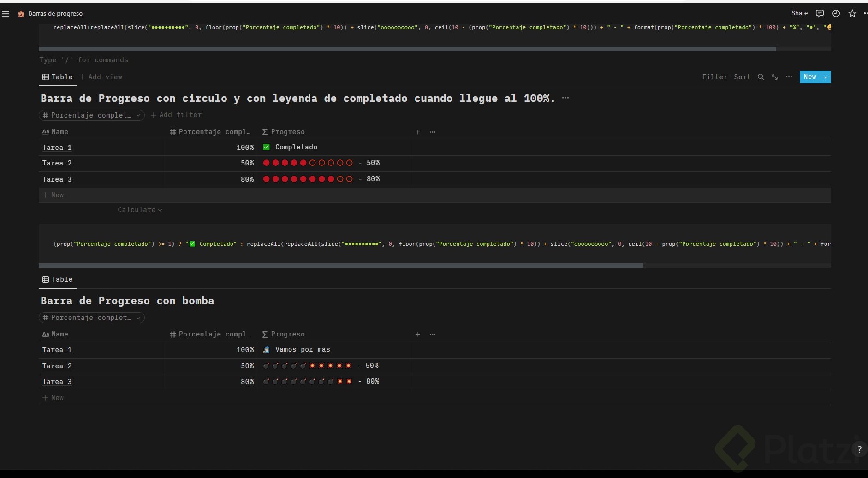Open the Tarea 2 page link
The image size is (868, 478).
coord(57,163)
